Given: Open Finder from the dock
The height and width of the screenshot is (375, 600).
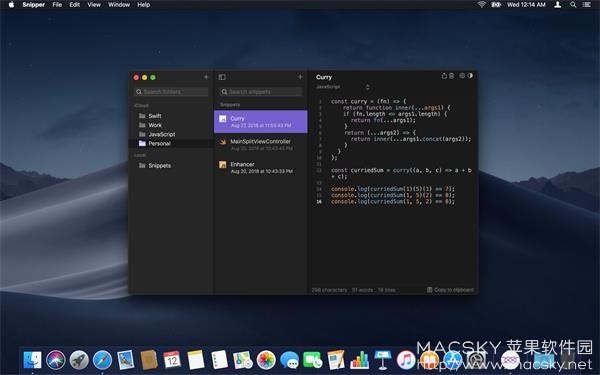Looking at the screenshot, I should coord(33,360).
